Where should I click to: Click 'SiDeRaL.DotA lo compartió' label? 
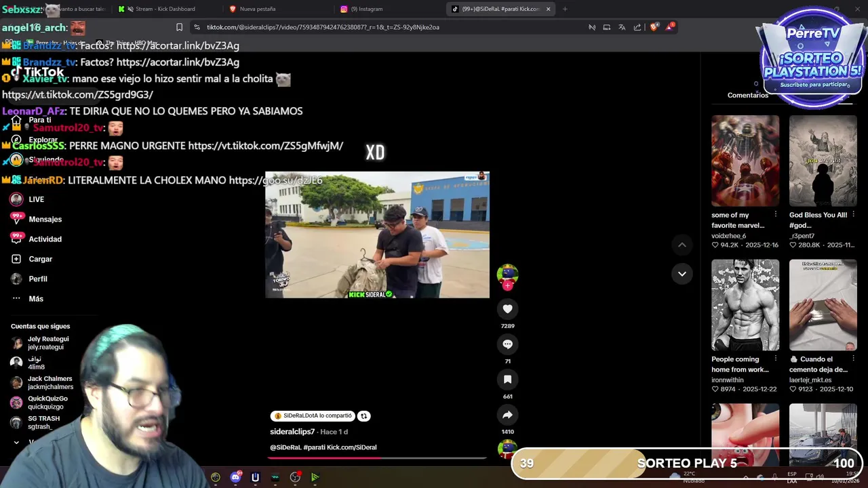pyautogui.click(x=313, y=416)
